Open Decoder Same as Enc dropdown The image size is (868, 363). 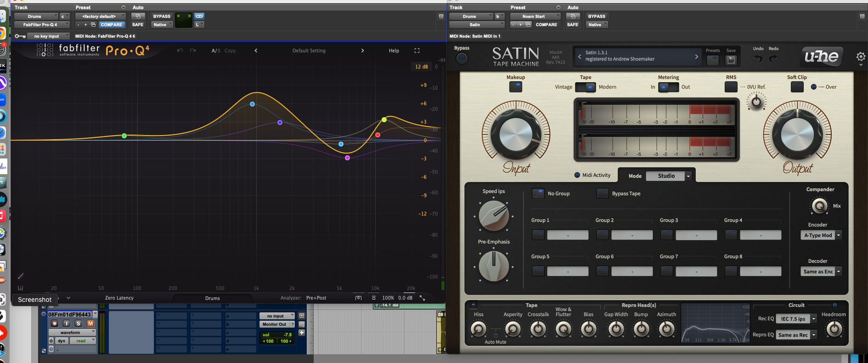(821, 272)
